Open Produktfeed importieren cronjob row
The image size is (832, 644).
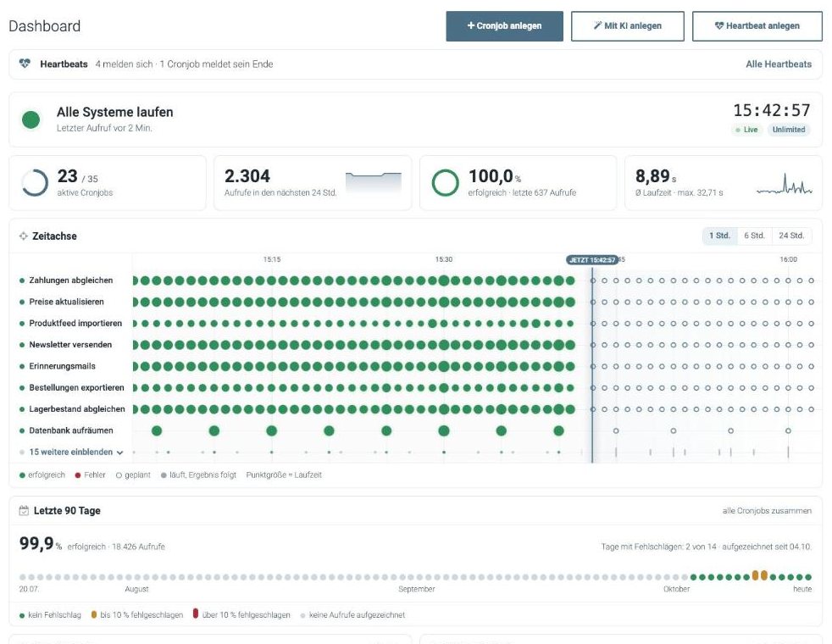point(75,323)
